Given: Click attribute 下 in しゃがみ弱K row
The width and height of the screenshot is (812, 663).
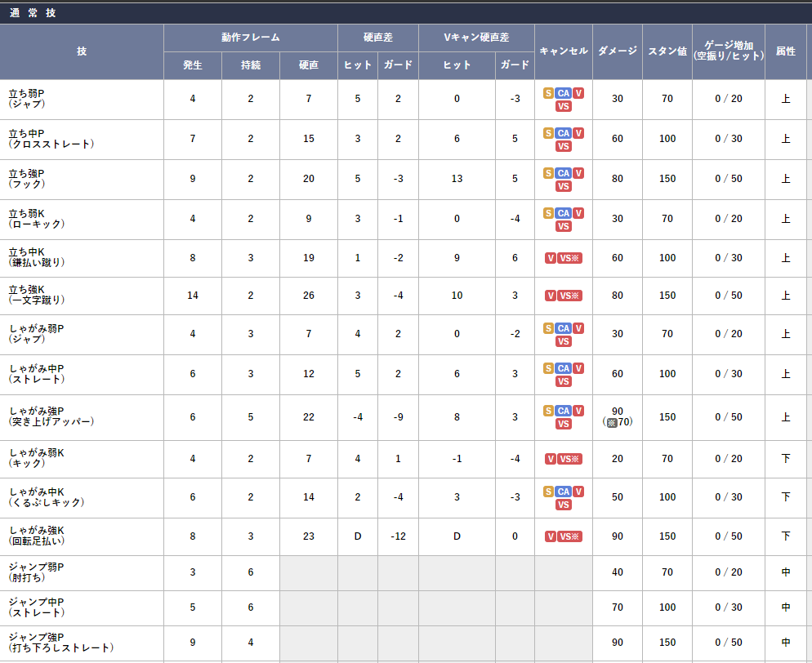Looking at the screenshot, I should pos(786,459).
